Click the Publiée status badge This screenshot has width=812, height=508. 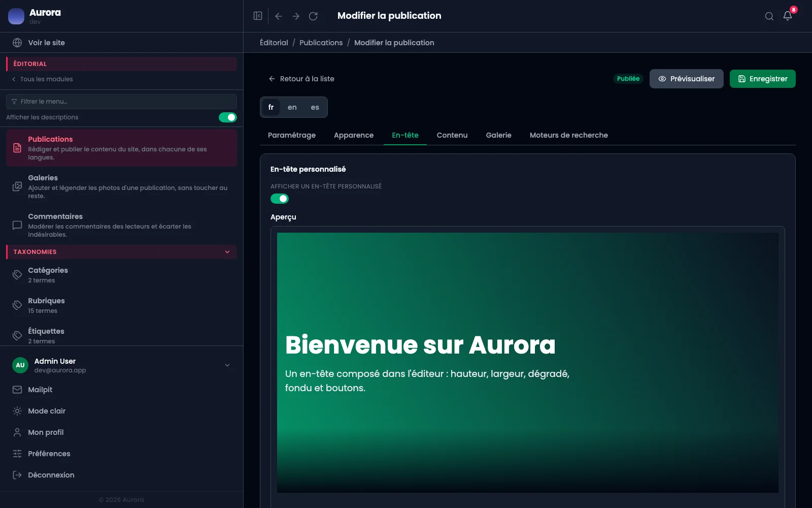coord(628,79)
